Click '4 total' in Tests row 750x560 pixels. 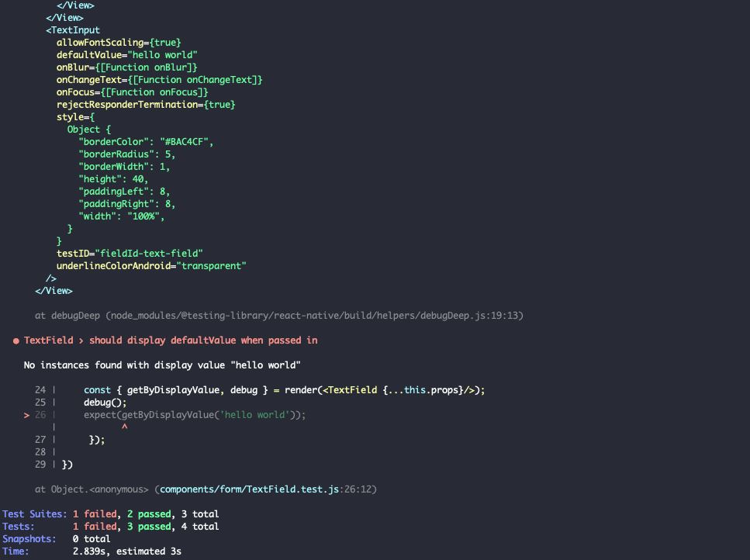(x=200, y=527)
